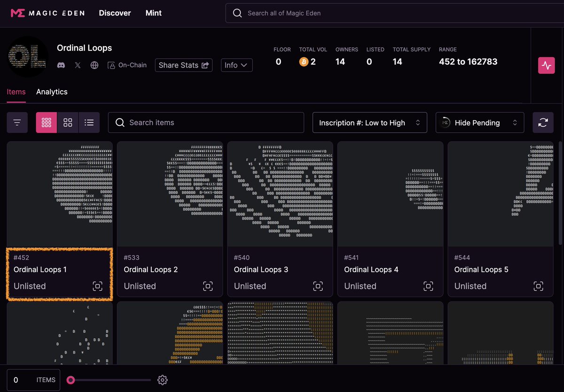Click Unlisted status on Ordinal Loops 3
The height and width of the screenshot is (392, 564).
[x=250, y=286]
